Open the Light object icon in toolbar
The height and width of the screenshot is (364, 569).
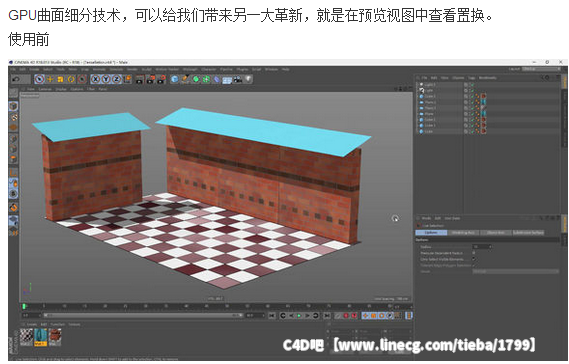249,79
